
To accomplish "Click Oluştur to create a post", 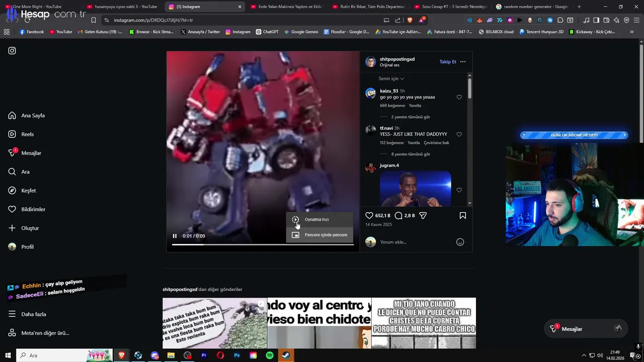I will pos(24,228).
